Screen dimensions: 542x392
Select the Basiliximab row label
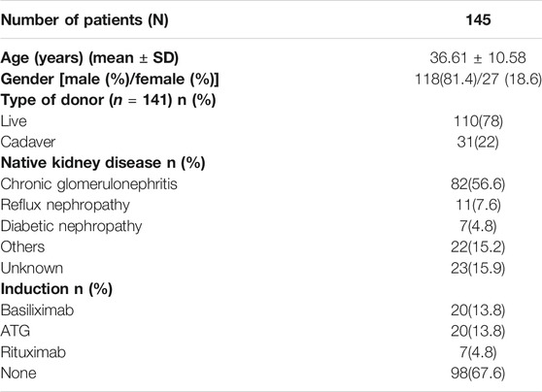click(37, 310)
